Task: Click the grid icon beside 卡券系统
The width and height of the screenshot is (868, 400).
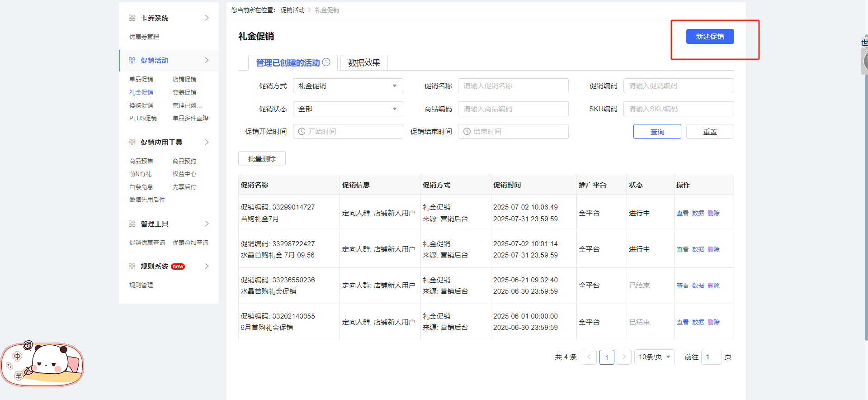Action: click(132, 18)
